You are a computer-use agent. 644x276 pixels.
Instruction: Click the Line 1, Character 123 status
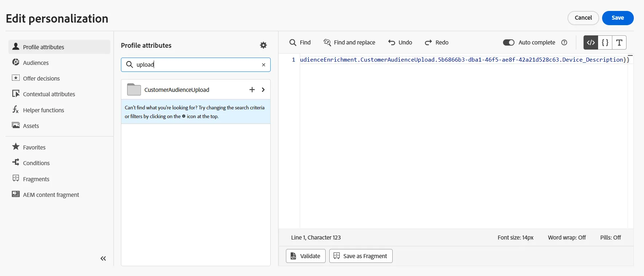(316, 237)
